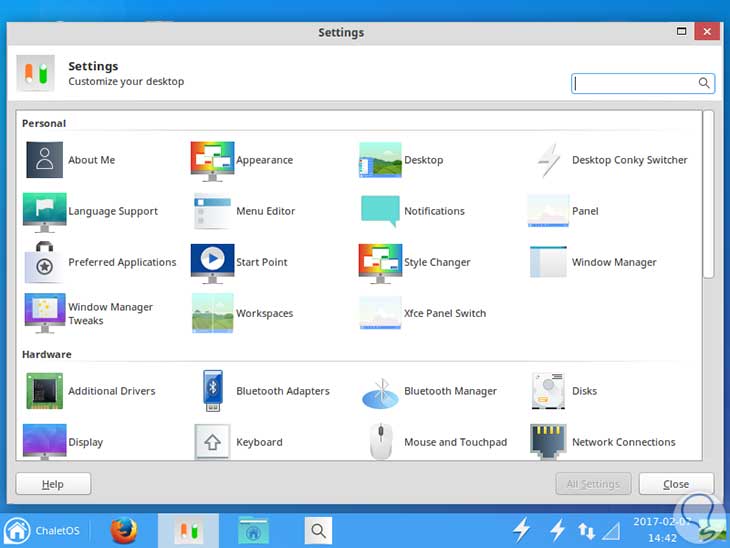730x548 pixels.
Task: Click the 'Notifications' label
Action: tap(434, 211)
